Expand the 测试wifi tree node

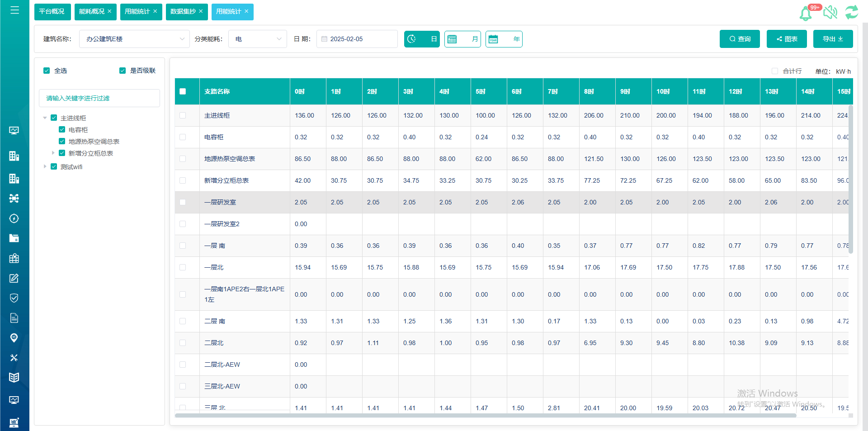45,166
